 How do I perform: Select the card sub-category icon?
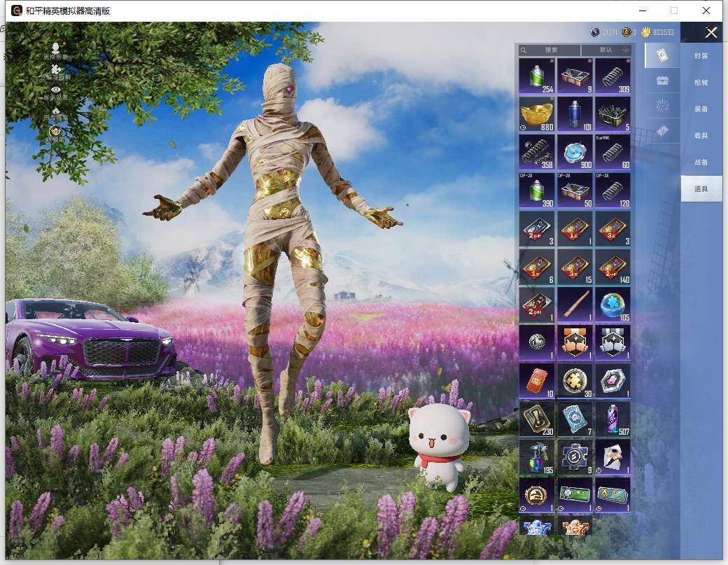click(x=662, y=55)
